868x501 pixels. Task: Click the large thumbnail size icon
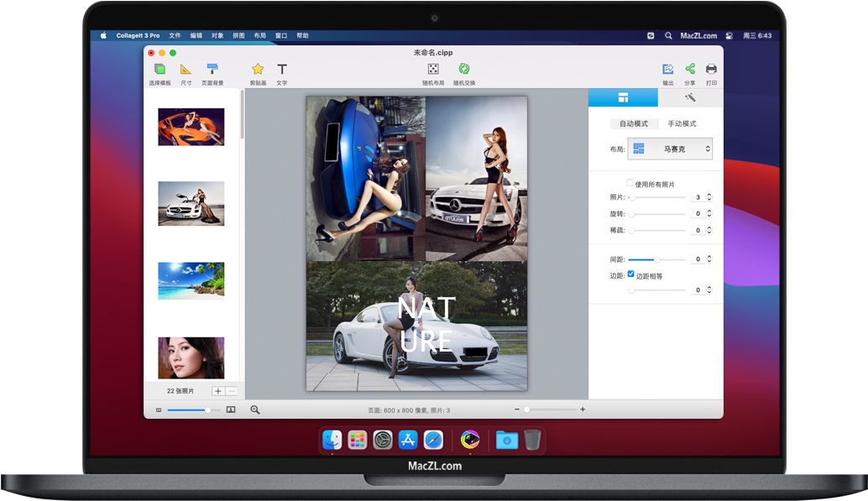[231, 410]
